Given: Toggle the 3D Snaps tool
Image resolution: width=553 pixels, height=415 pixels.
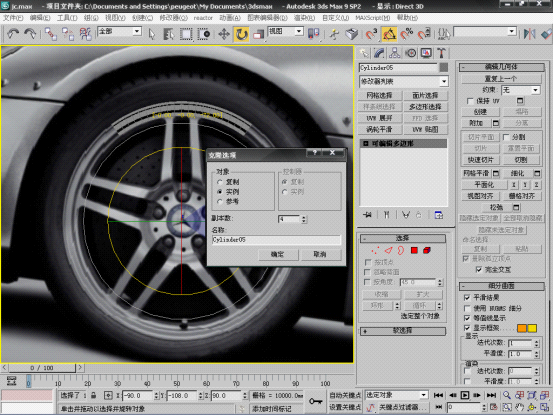Looking at the screenshot, I should point(371,34).
